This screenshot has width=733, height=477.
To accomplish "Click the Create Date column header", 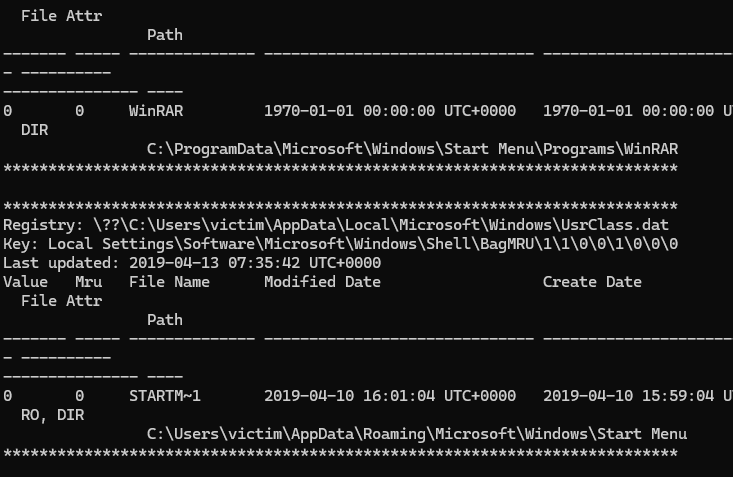I will click(x=592, y=282).
